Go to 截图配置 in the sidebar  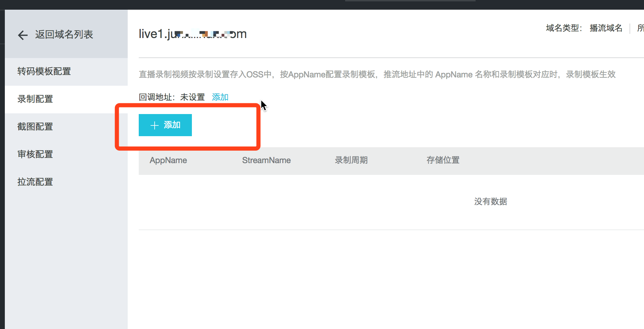coord(35,127)
